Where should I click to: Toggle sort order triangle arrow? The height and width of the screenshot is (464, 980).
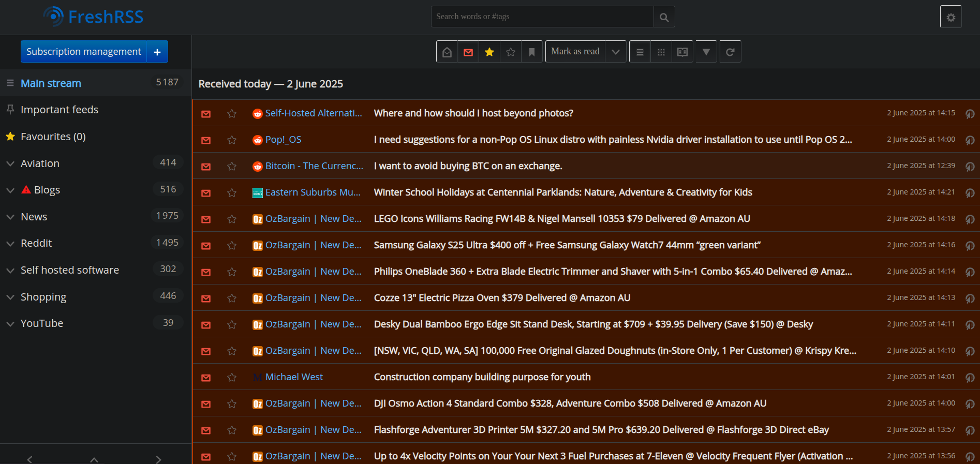pyautogui.click(x=706, y=52)
